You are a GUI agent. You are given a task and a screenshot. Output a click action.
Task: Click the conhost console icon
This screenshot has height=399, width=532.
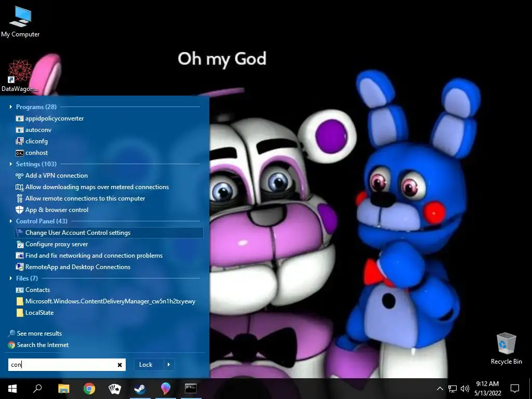[x=20, y=153]
